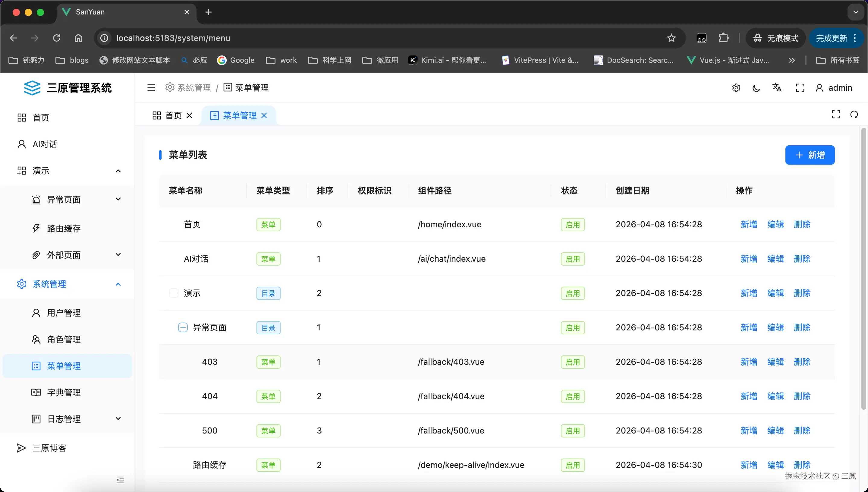Click the 新增 button
Image resolution: width=868 pixels, height=492 pixels.
pos(810,155)
